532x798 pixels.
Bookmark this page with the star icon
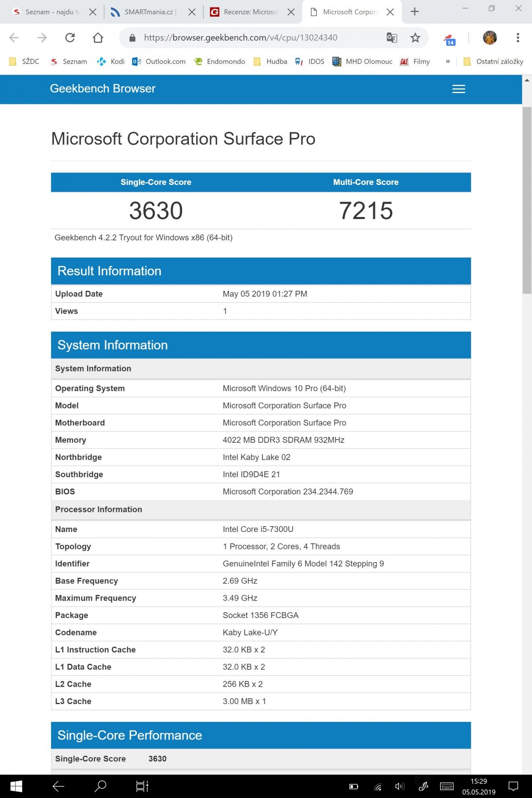click(x=415, y=38)
